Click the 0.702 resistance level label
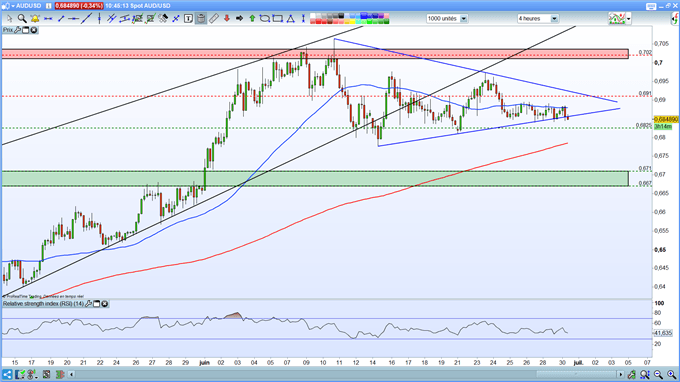The image size is (680, 382). (645, 52)
